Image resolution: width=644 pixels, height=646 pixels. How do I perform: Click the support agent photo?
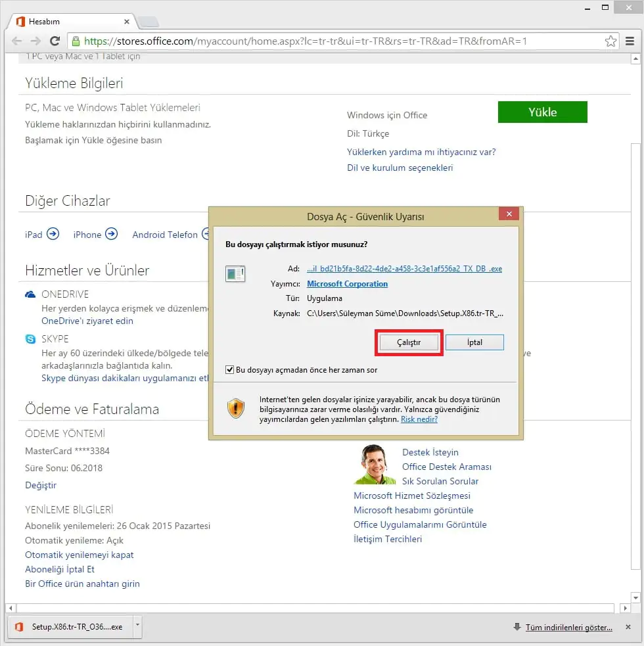pyautogui.click(x=375, y=465)
